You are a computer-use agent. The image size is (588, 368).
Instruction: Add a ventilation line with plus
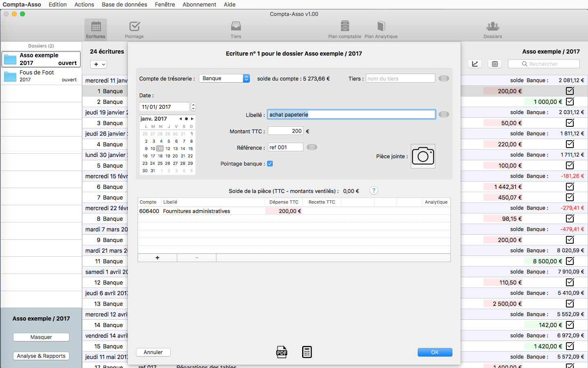pos(157,258)
